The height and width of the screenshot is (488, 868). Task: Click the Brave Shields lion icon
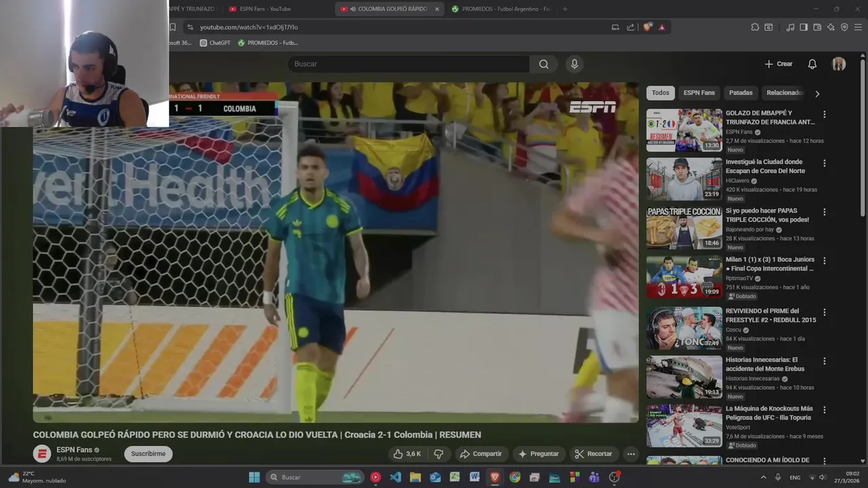pyautogui.click(x=648, y=27)
